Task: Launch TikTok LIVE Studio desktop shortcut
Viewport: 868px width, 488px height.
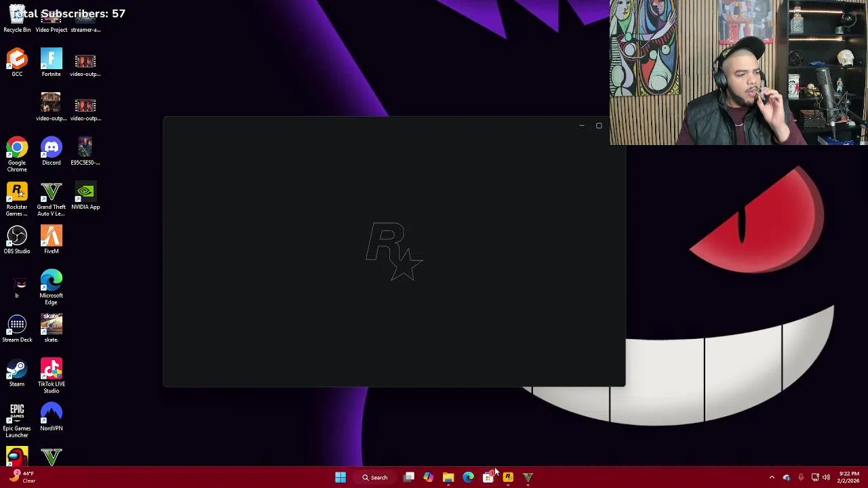Action: pos(52,376)
